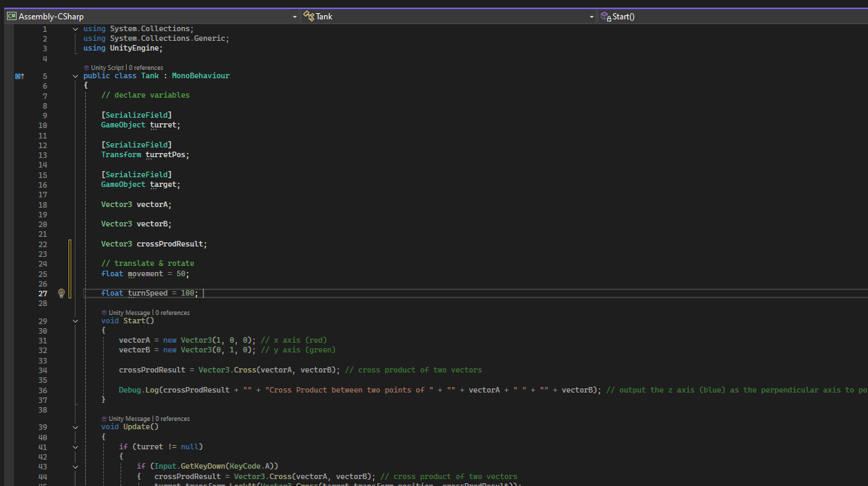Click line number 27 in the margin
The width and height of the screenshot is (868, 486).
[x=43, y=294]
